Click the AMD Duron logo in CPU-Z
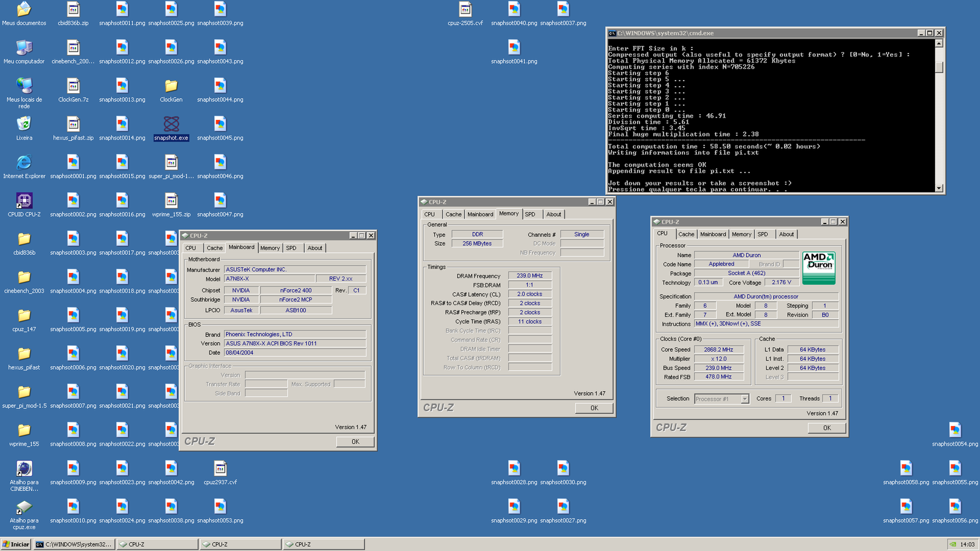Screen dimensions: 980x551 click(x=820, y=268)
